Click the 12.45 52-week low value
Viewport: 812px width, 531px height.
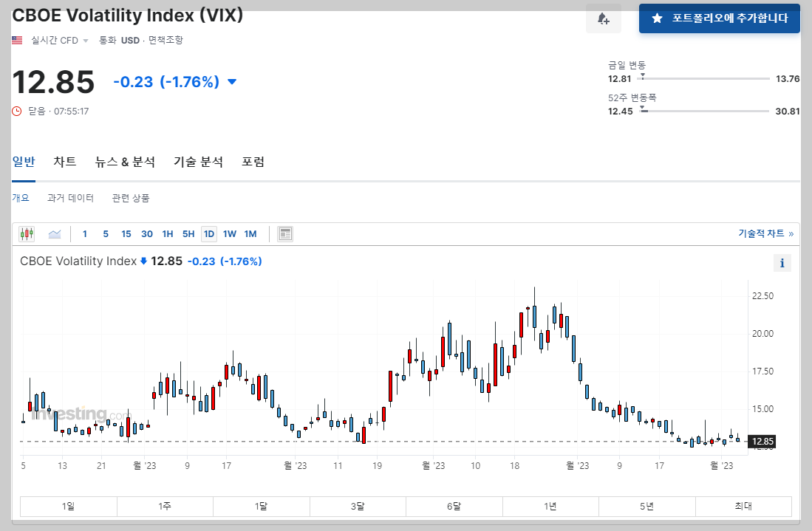point(621,112)
